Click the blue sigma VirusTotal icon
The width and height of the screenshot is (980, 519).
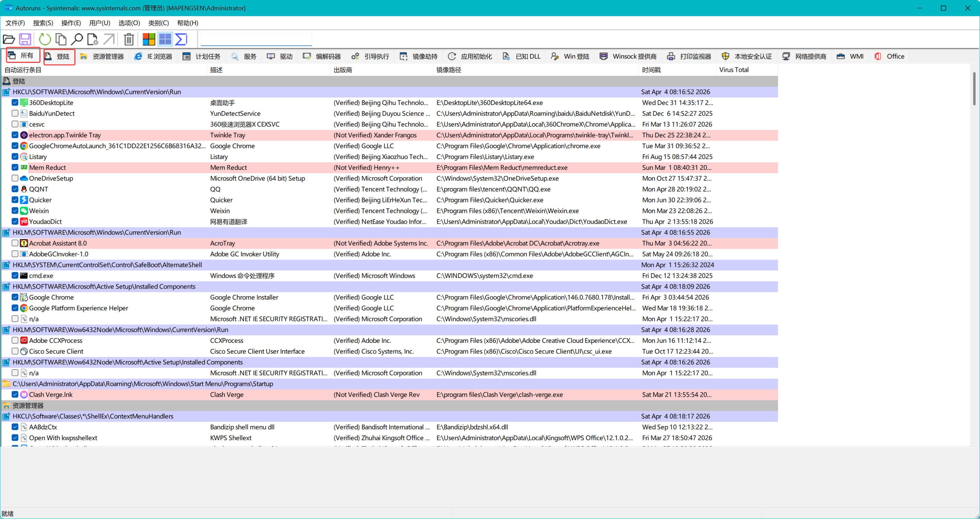(181, 39)
